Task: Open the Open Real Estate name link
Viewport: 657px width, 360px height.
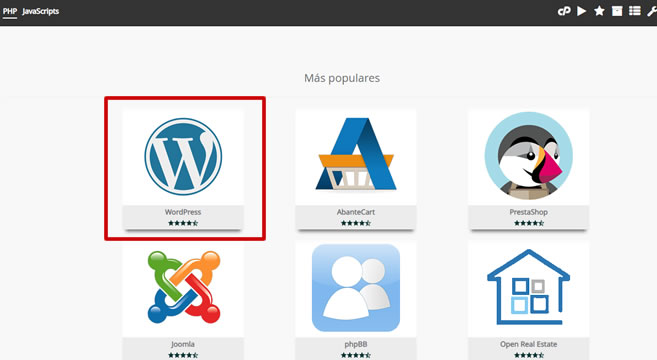Action: [528, 344]
